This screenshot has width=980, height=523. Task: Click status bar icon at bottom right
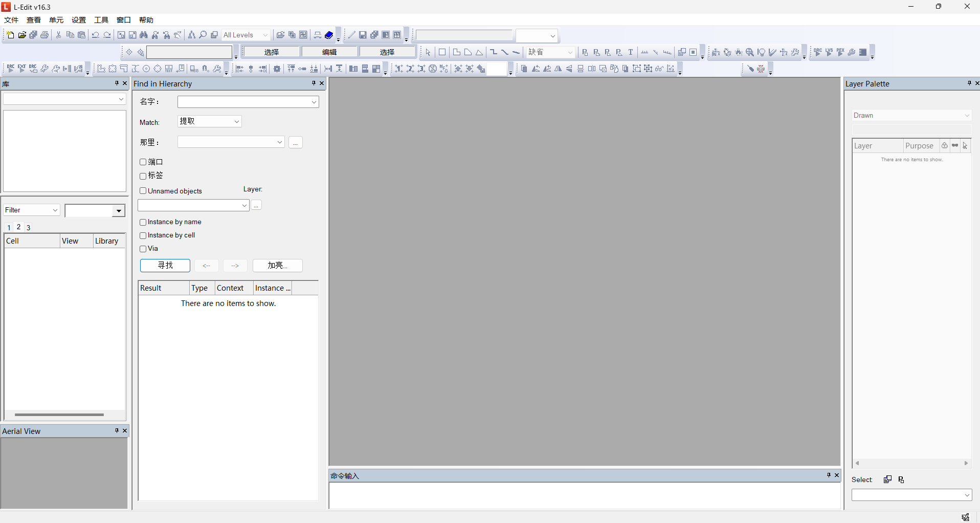tap(965, 517)
